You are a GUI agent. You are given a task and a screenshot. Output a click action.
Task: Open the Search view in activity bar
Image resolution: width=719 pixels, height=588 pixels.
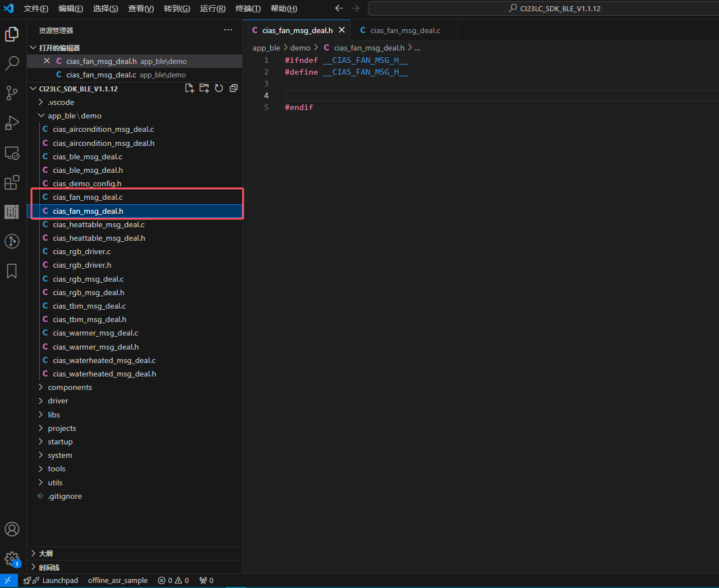coord(12,63)
